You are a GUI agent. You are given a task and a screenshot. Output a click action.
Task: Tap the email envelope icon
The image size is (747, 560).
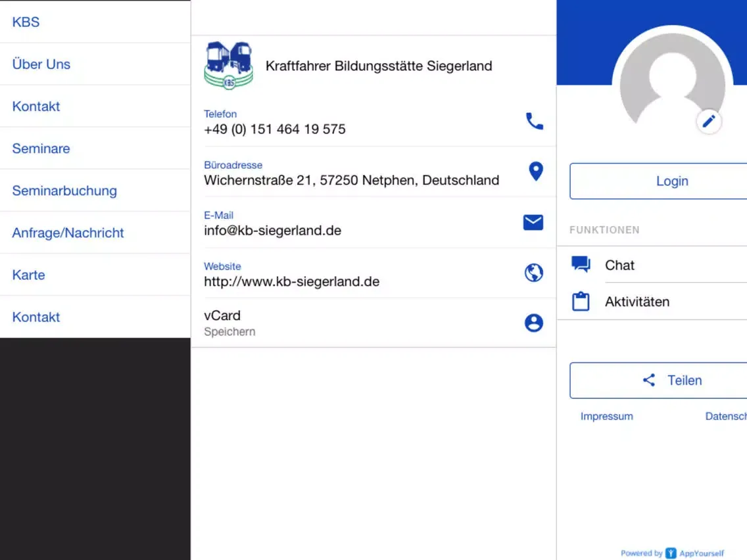[x=533, y=223]
